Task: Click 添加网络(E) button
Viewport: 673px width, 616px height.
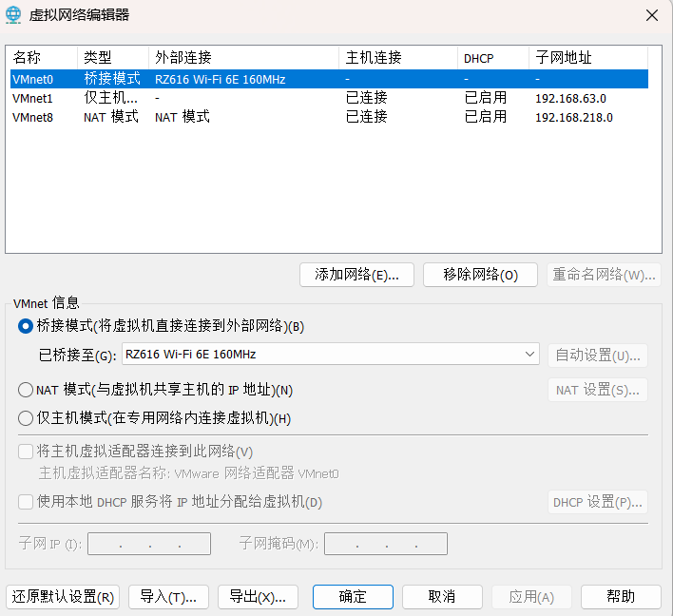Action: point(356,275)
